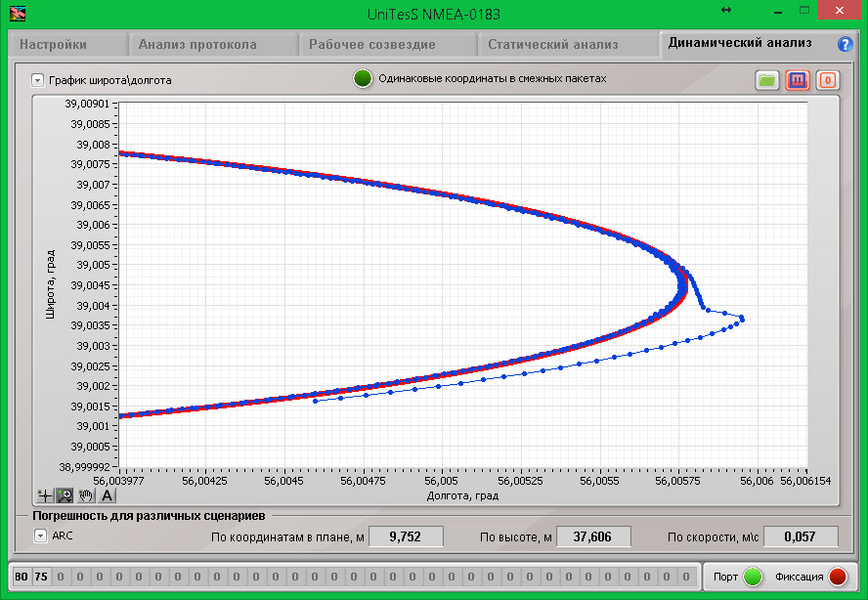
Task: Click the altitude error field 37,606
Action: (x=593, y=536)
